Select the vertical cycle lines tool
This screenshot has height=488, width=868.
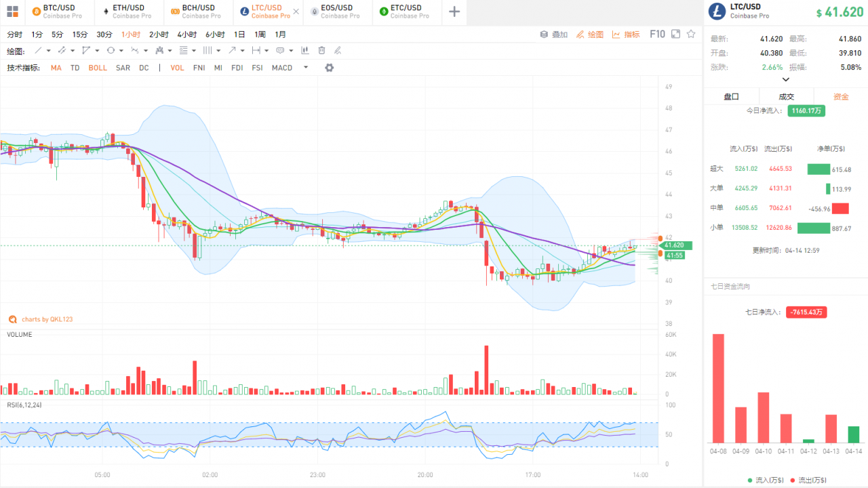tap(208, 50)
